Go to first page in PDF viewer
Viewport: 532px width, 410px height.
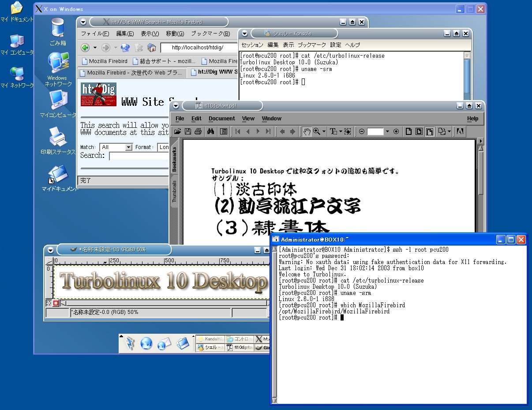[238, 131]
